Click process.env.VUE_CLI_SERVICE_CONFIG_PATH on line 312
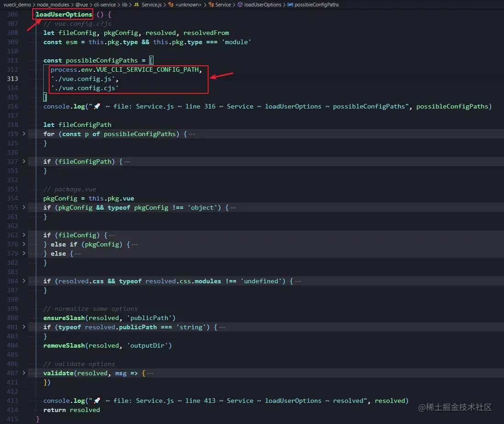 pos(125,69)
